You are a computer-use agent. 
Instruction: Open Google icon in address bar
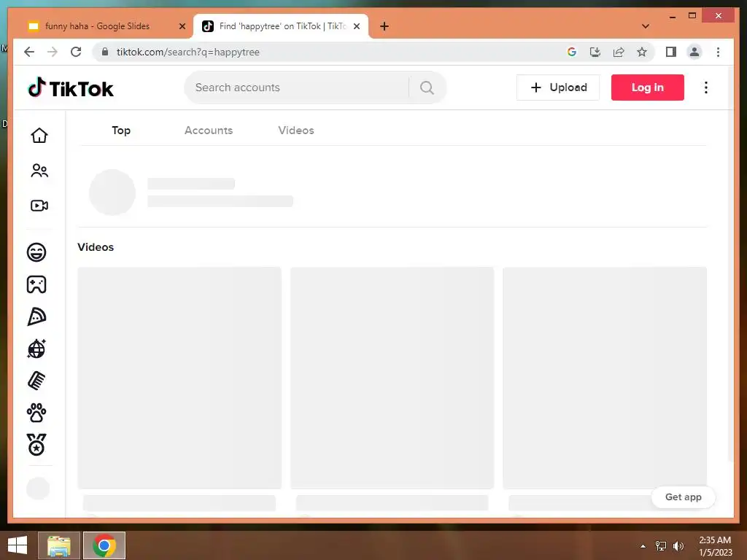pyautogui.click(x=572, y=52)
